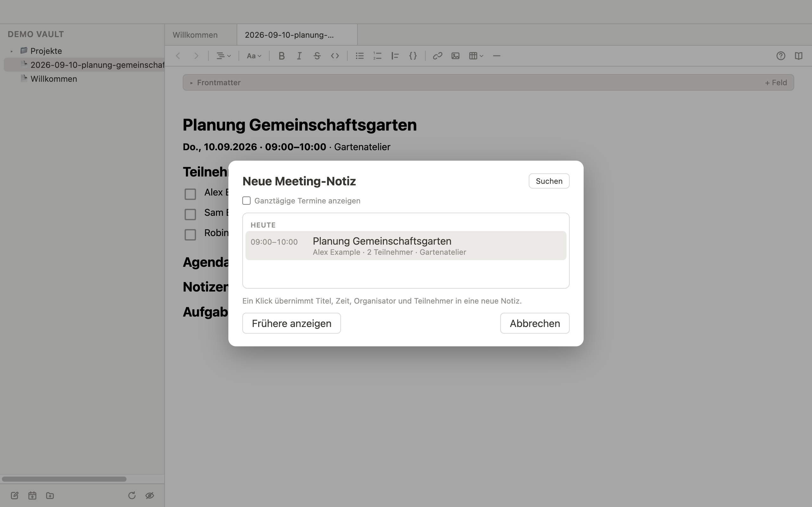The image size is (812, 507).
Task: Enable Ganztägige Termine anzeigen checkbox
Action: [x=246, y=201]
